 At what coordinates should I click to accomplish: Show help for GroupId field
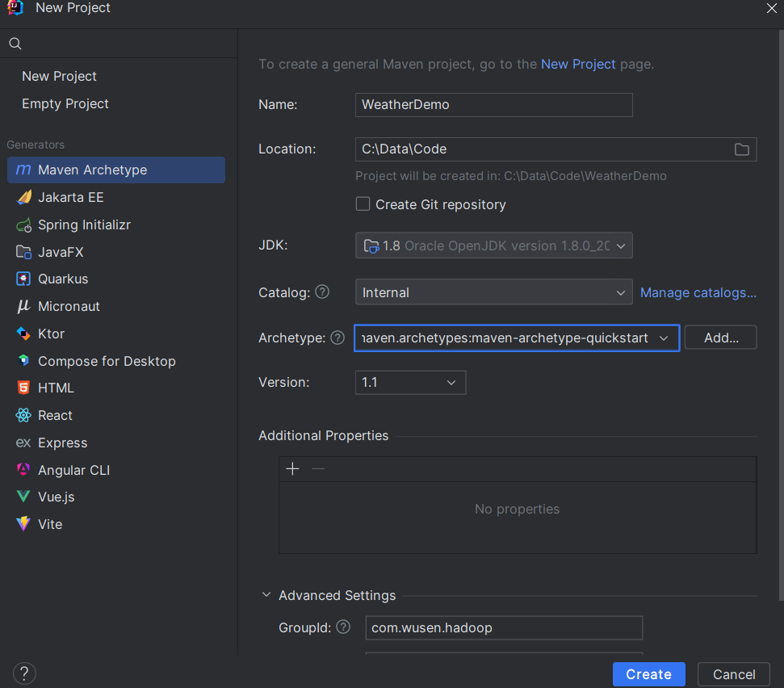coord(343,627)
